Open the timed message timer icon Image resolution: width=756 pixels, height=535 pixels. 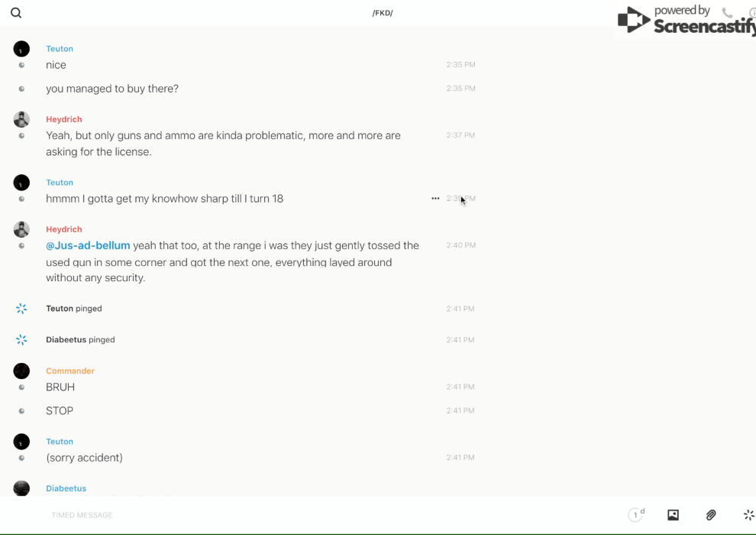tap(635, 515)
